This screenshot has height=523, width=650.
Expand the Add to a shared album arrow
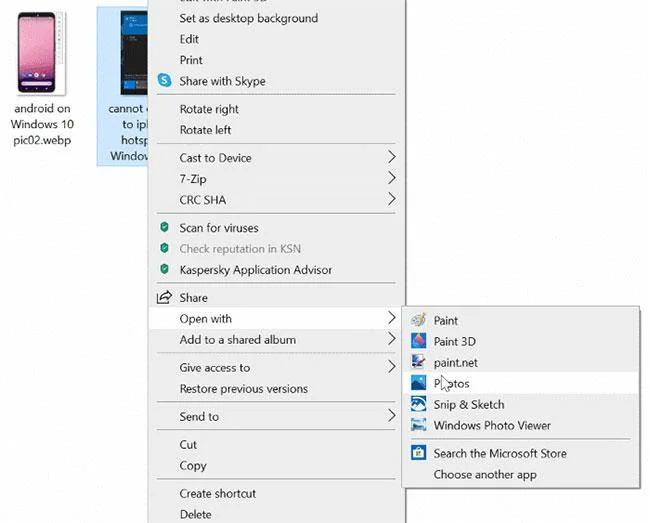pyautogui.click(x=391, y=339)
